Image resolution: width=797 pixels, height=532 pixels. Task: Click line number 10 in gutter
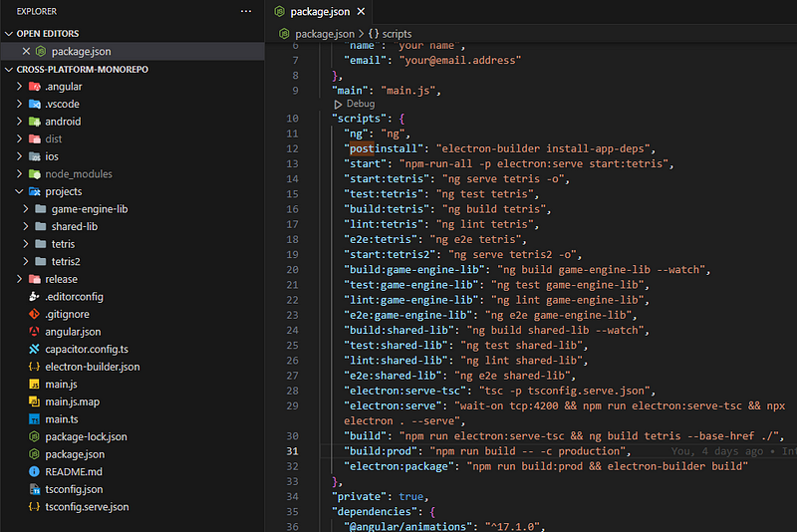pyautogui.click(x=292, y=119)
